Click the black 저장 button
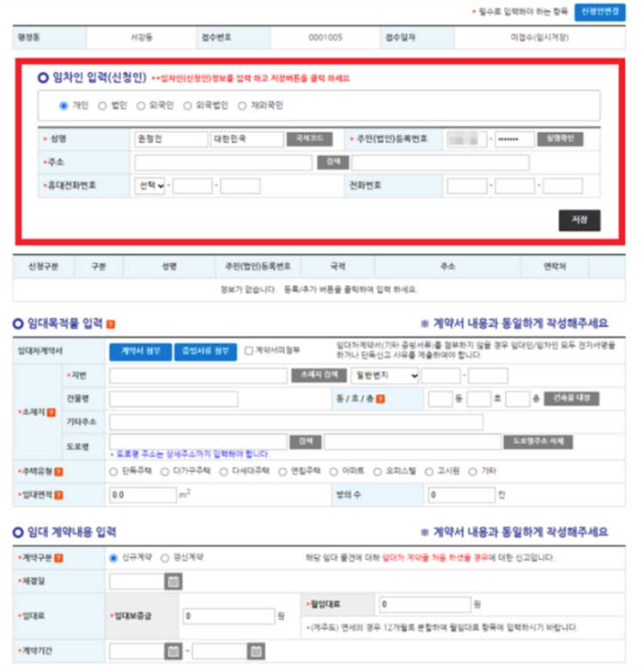This screenshot has height=671, width=644. click(580, 221)
